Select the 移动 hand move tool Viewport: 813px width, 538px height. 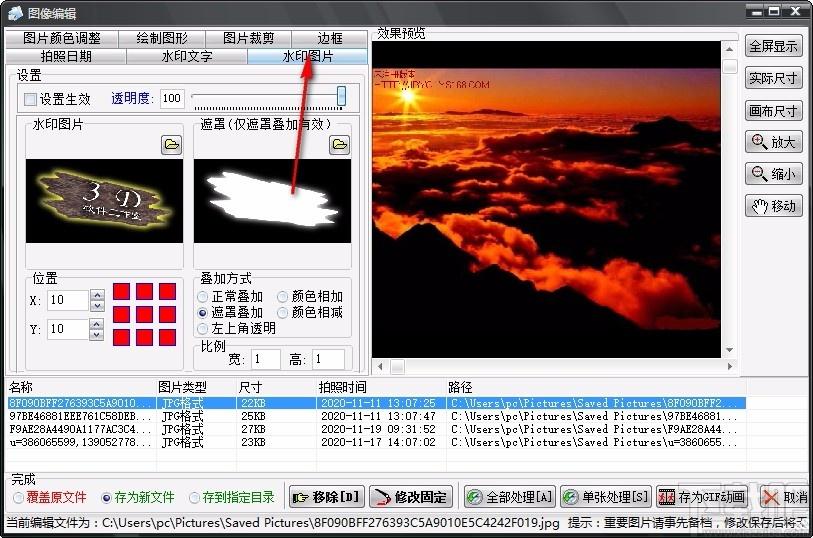(774, 206)
